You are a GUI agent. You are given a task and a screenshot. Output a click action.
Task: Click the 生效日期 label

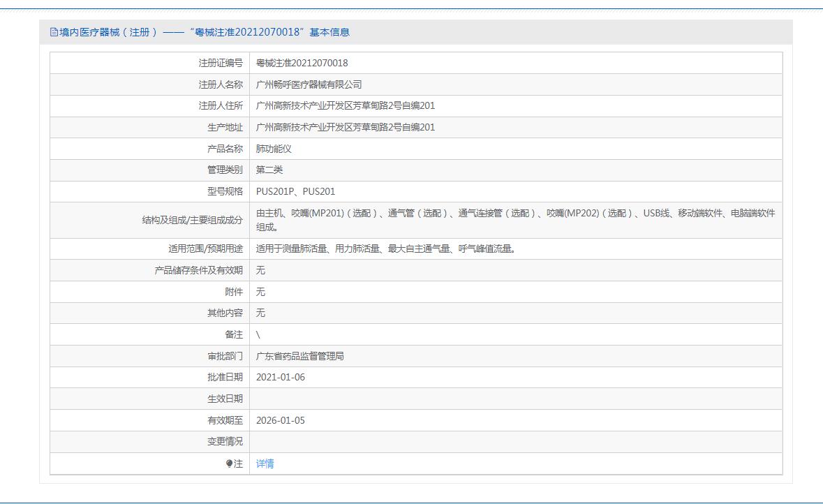[x=225, y=399]
